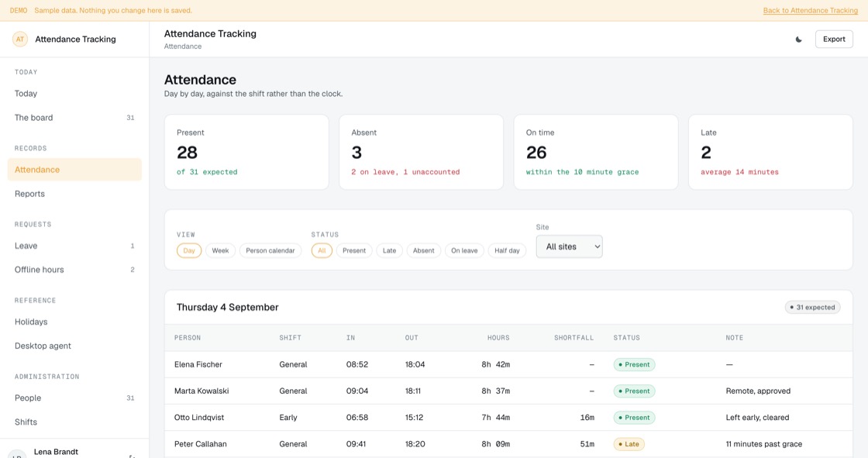The width and height of the screenshot is (868, 458).
Task: Open Leave requests in the sidebar
Action: (74, 246)
